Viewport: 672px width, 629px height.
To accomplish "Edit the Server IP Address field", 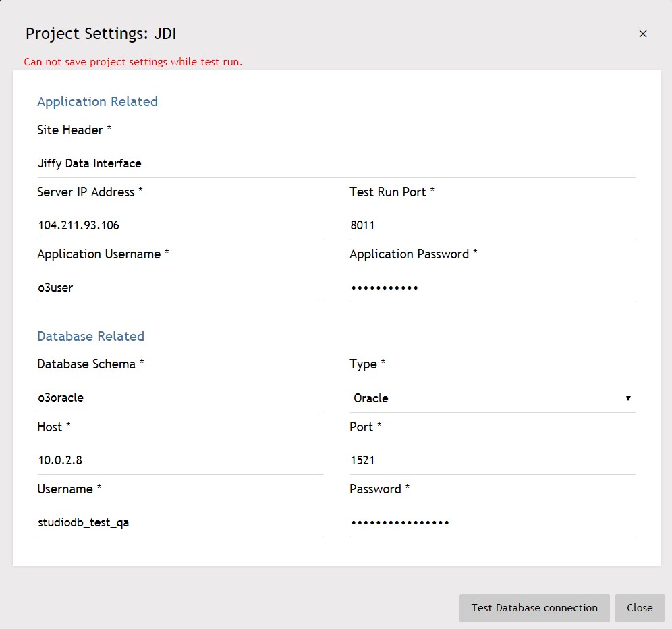I will tap(180, 225).
